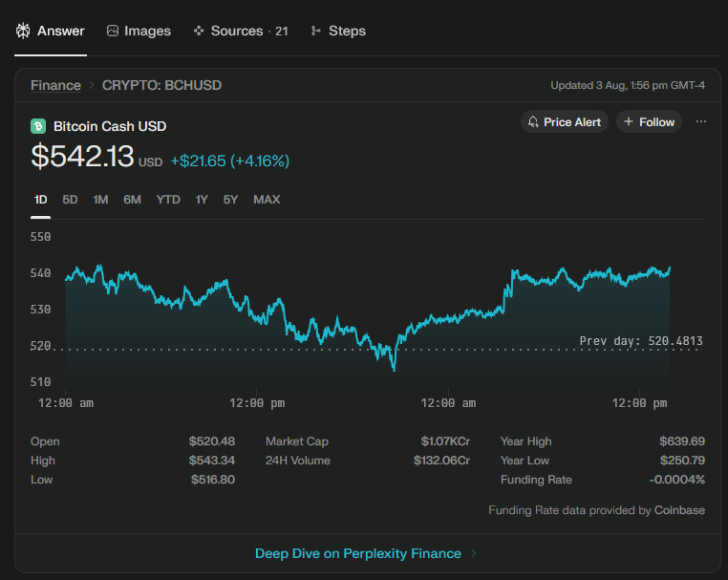Click the chevron after Deep Dive link
728x580 pixels.
pyautogui.click(x=474, y=553)
